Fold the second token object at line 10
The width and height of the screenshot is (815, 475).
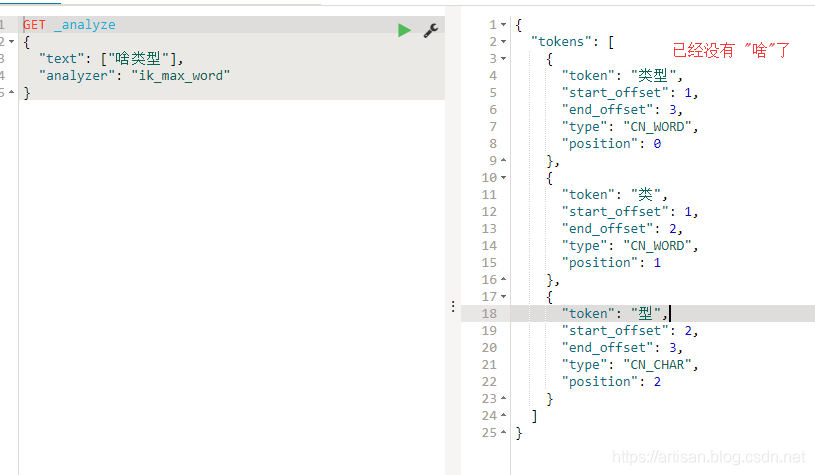click(x=503, y=178)
